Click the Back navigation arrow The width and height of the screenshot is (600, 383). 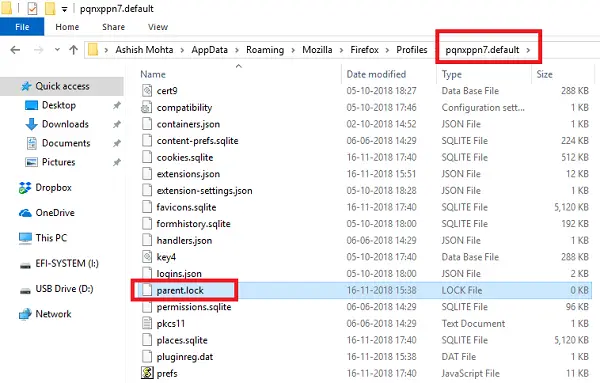click(15, 50)
